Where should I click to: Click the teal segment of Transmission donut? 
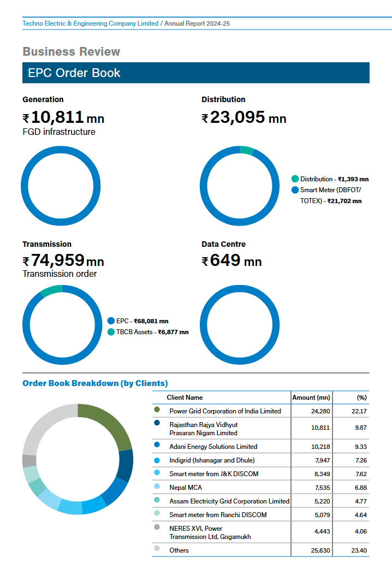[51, 291]
